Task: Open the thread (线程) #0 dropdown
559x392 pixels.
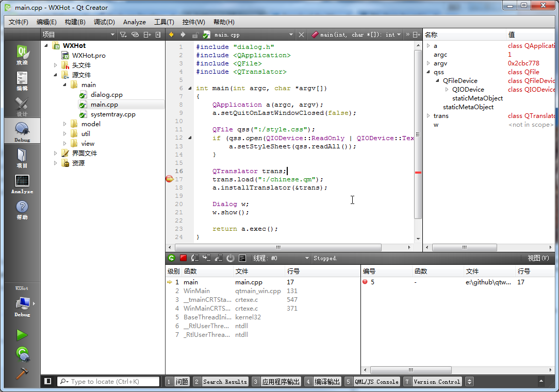Action: pos(281,258)
